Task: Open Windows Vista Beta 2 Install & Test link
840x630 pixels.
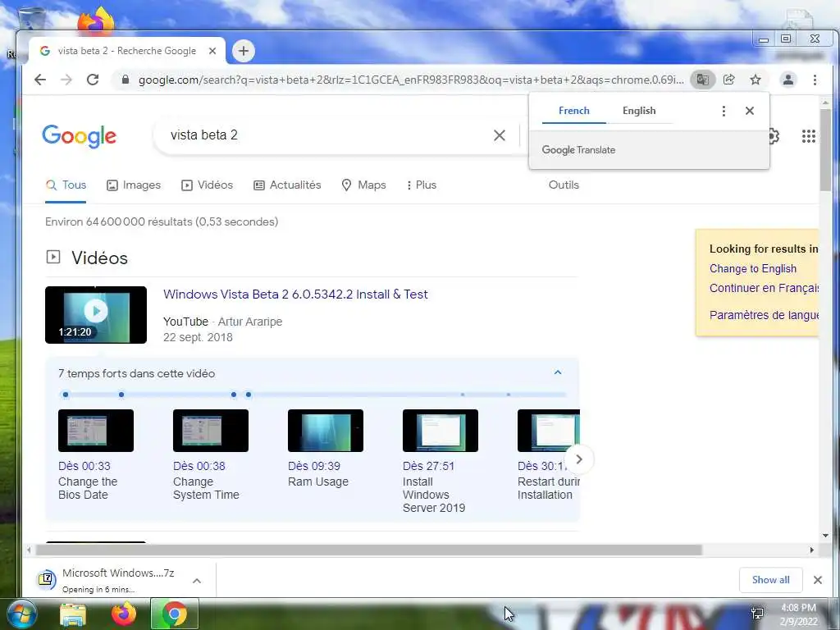Action: (295, 294)
